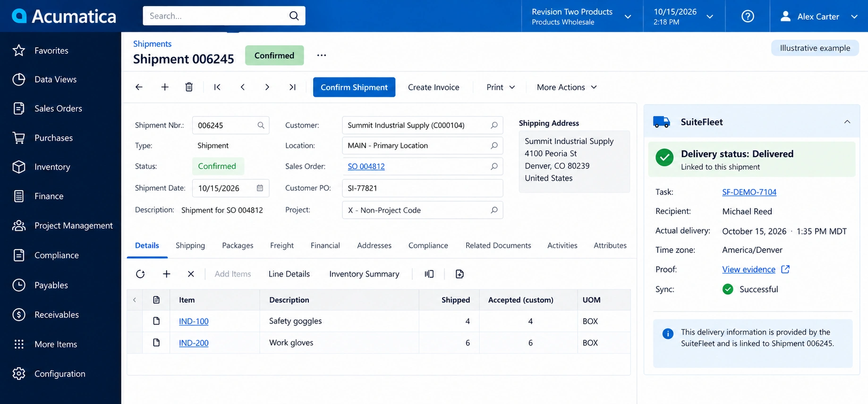Screen dimensions: 868x404
Task: Jump to the first shipment record
Action: (217, 87)
